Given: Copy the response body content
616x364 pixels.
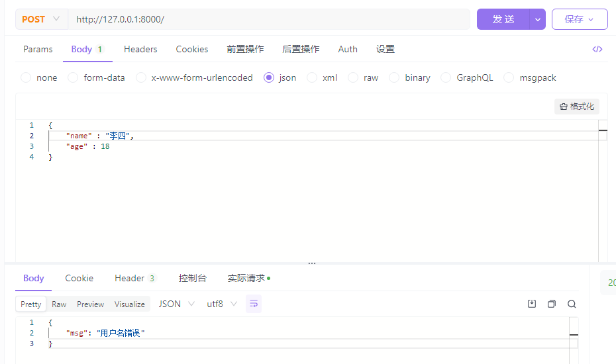Looking at the screenshot, I should (552, 304).
